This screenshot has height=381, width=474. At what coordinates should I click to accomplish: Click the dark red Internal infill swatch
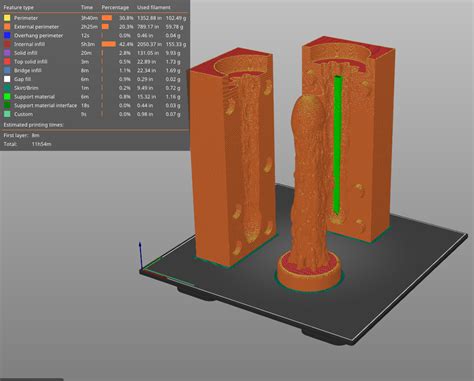tap(7, 44)
